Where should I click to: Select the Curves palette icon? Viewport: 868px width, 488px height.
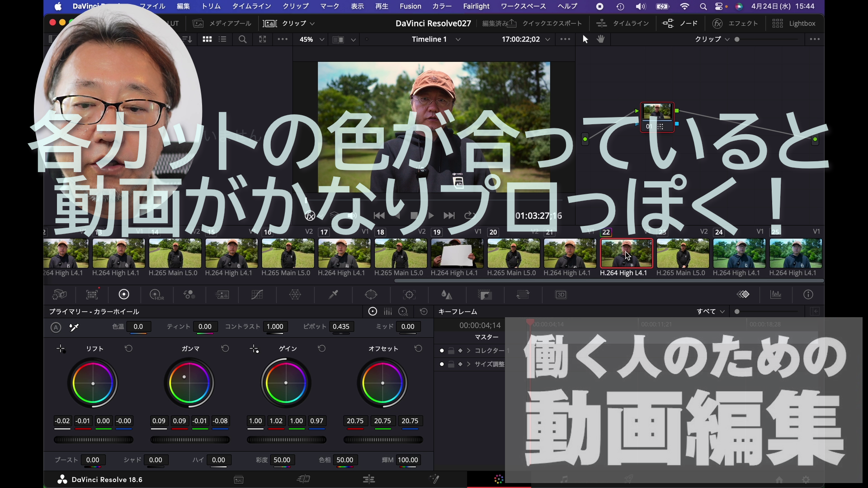point(256,295)
